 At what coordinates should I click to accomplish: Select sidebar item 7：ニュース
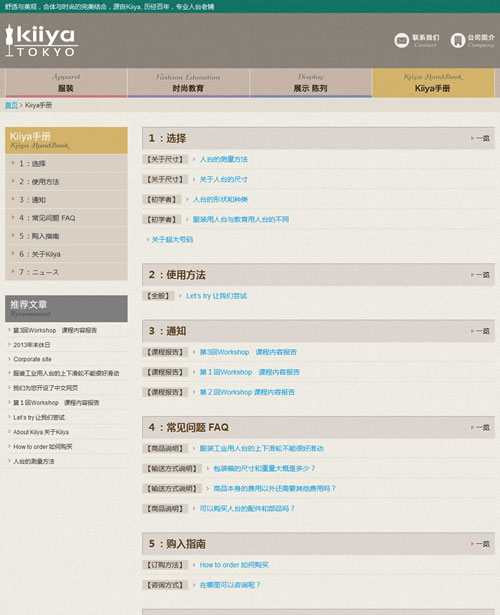coord(66,272)
